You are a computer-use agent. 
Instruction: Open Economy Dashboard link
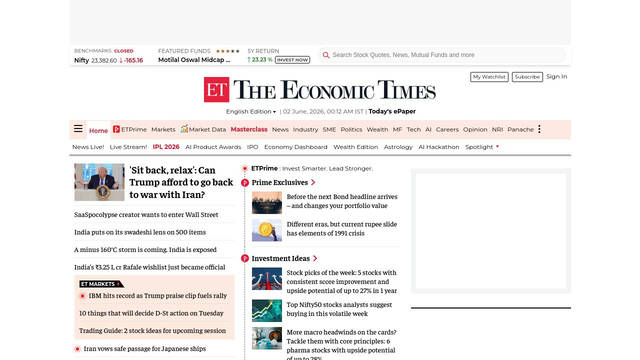click(x=296, y=147)
